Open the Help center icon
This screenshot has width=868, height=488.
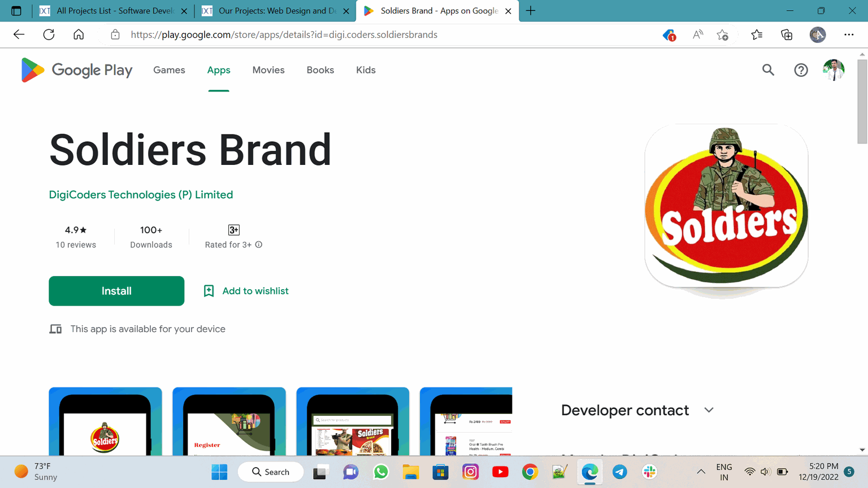point(801,70)
